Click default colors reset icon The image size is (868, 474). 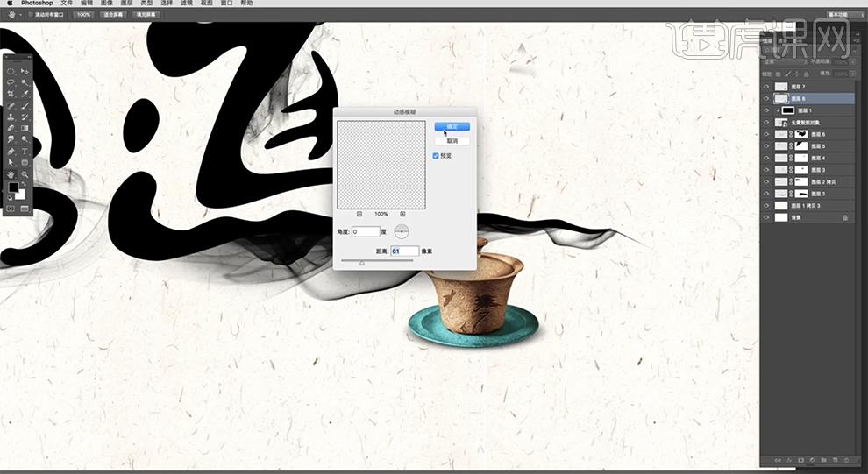(10, 197)
